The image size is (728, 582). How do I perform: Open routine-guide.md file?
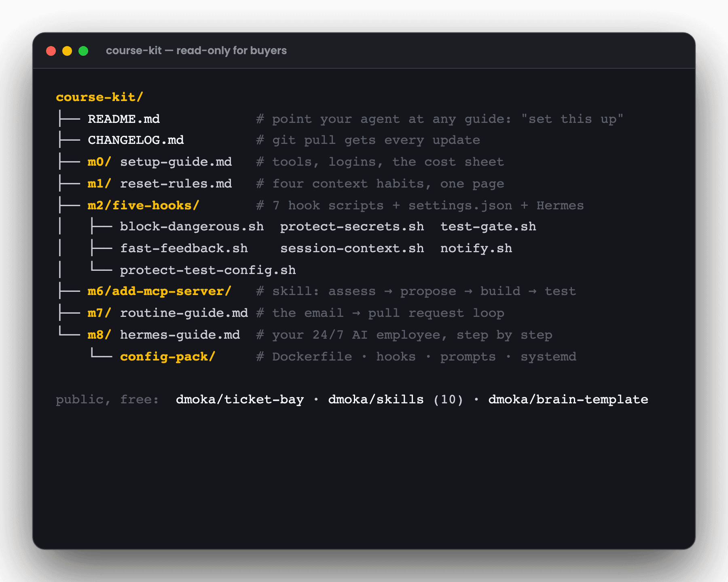(x=184, y=313)
